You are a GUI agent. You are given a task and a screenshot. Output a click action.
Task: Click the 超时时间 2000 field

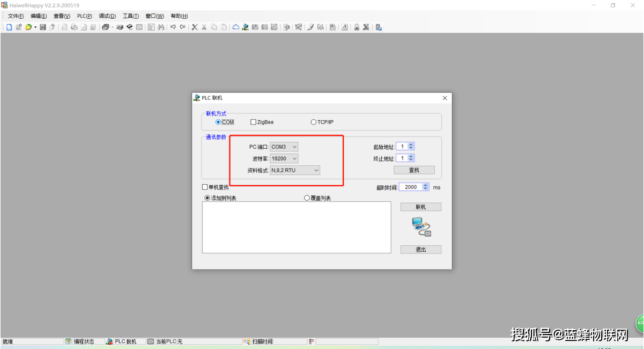(411, 187)
